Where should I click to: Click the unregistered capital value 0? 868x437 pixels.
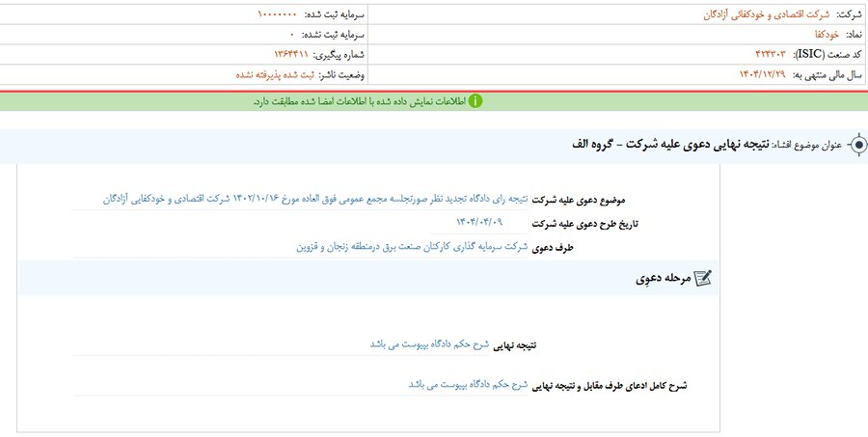pyautogui.click(x=291, y=36)
